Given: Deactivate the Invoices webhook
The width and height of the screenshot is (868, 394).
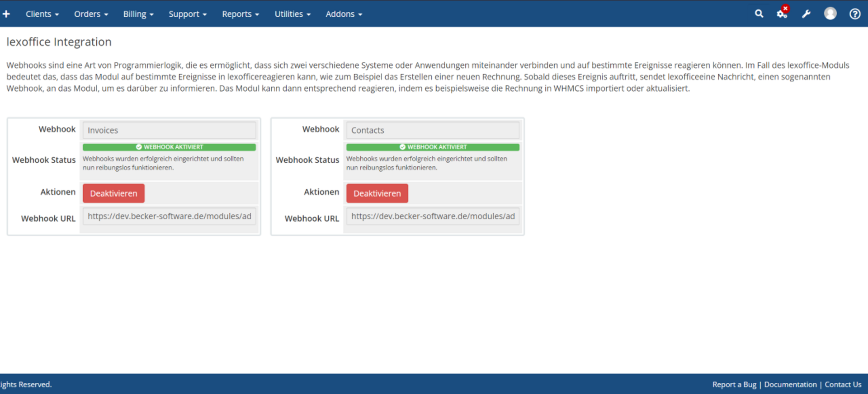Looking at the screenshot, I should (x=113, y=193).
